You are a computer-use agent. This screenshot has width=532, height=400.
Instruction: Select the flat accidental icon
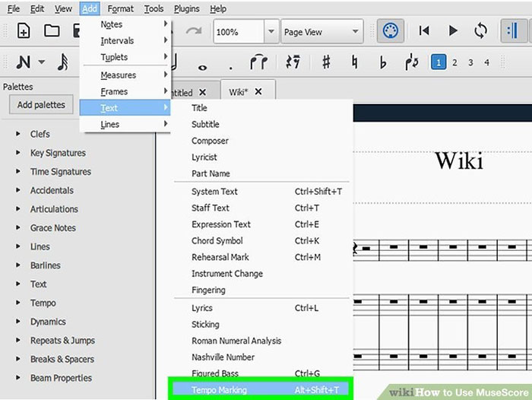[x=383, y=62]
